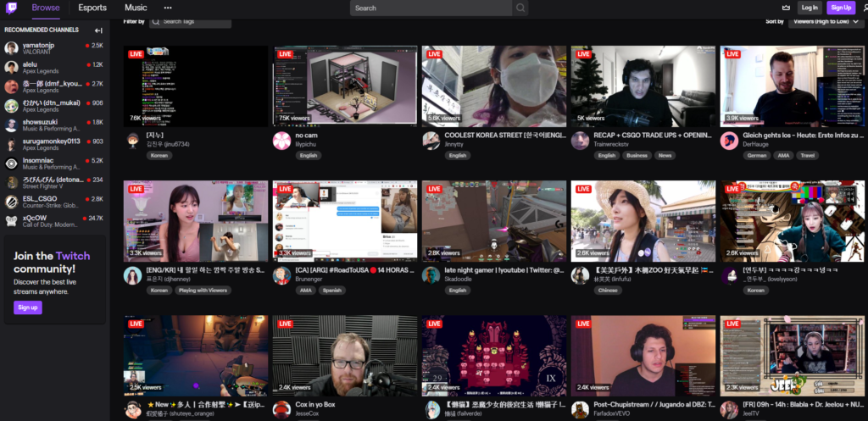Viewport: 868px width, 421px height.
Task: Click JesseCox streamer avatar
Action: tap(281, 410)
